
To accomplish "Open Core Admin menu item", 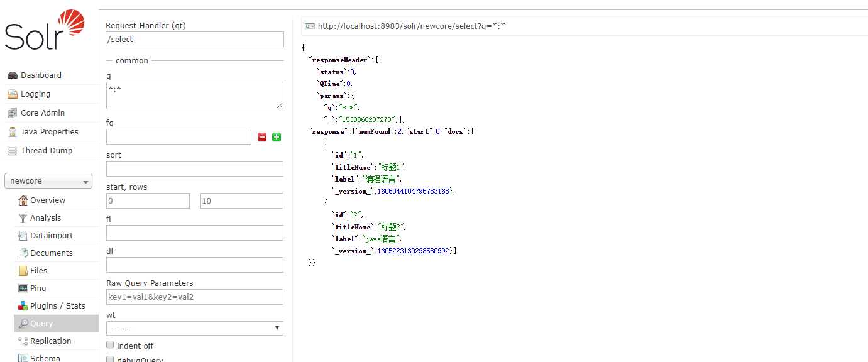I will (43, 113).
